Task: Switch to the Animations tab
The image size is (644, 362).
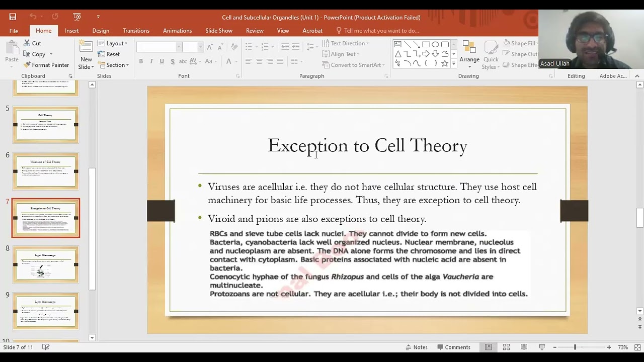Action: tap(177, 31)
